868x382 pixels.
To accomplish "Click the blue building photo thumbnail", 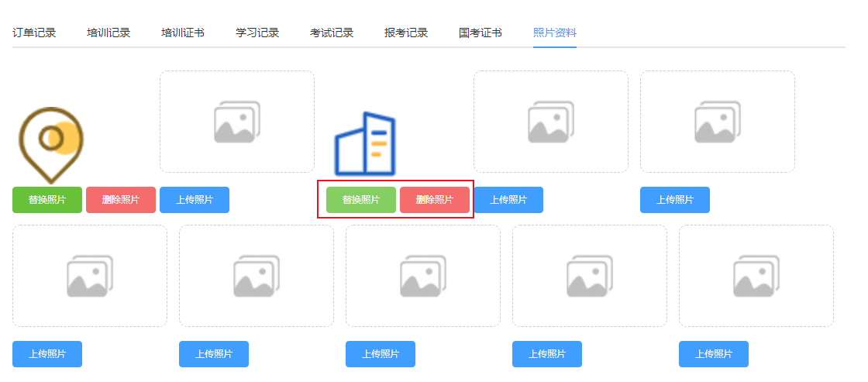I will click(364, 144).
